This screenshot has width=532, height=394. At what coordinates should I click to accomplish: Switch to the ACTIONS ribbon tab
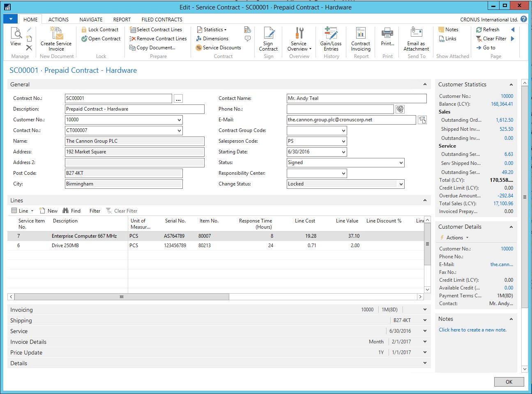[58, 19]
